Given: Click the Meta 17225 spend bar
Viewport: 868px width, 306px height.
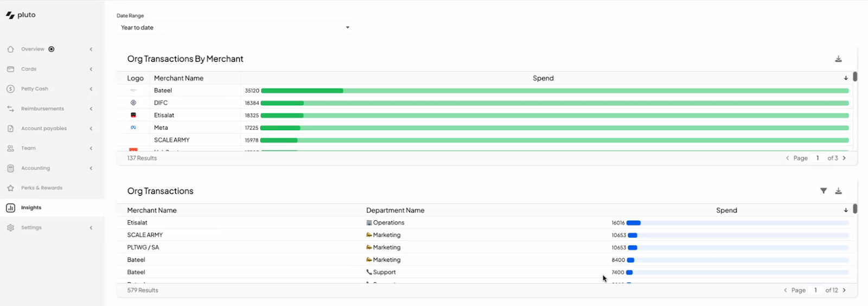Looking at the screenshot, I should click(x=554, y=127).
